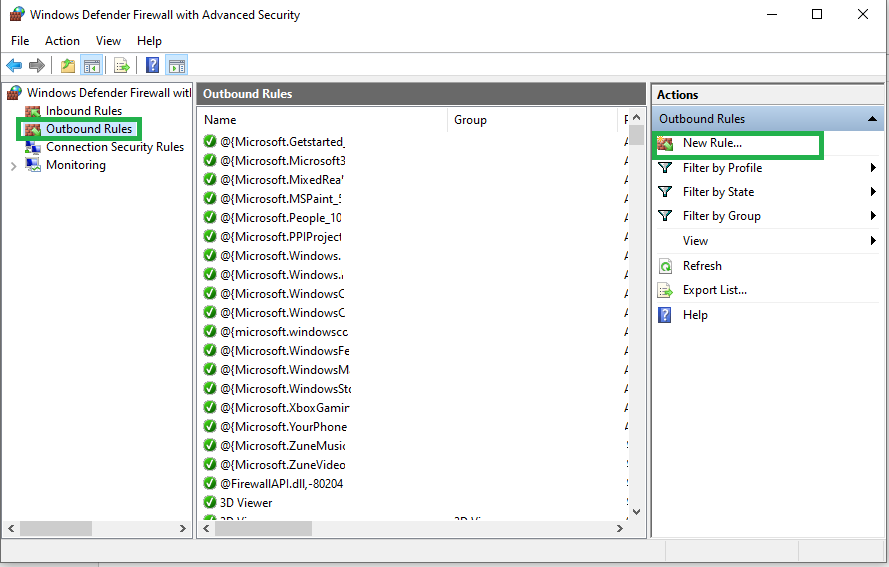Screen dimensions: 889x567
Task: Open the View menu in menu bar
Action: tap(108, 41)
